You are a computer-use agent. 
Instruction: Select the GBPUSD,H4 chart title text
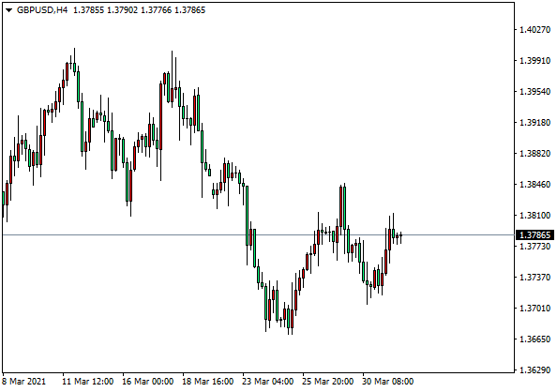(42, 10)
